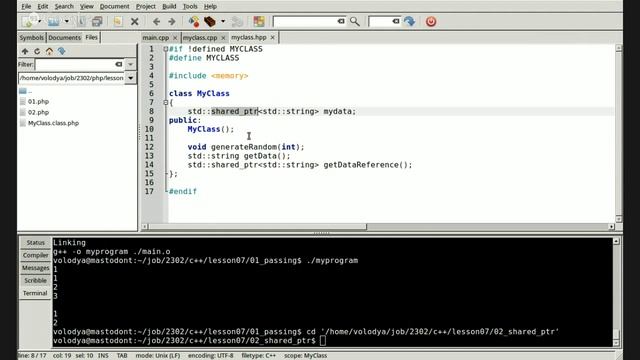Image resolution: width=640 pixels, height=360 pixels.
Task: Switch to the Documents sidebar tab
Action: (64, 38)
